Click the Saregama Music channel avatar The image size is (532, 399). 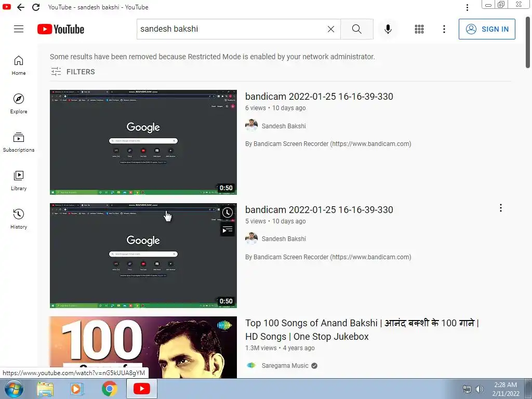click(x=251, y=365)
